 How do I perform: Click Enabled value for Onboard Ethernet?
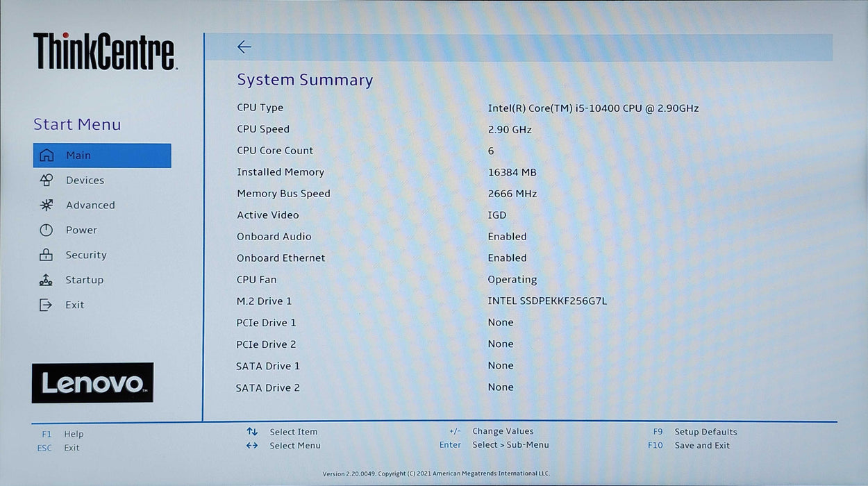pyautogui.click(x=507, y=258)
